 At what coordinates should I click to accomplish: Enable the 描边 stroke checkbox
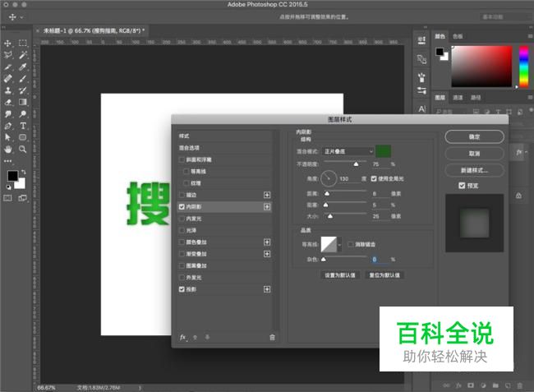point(182,195)
